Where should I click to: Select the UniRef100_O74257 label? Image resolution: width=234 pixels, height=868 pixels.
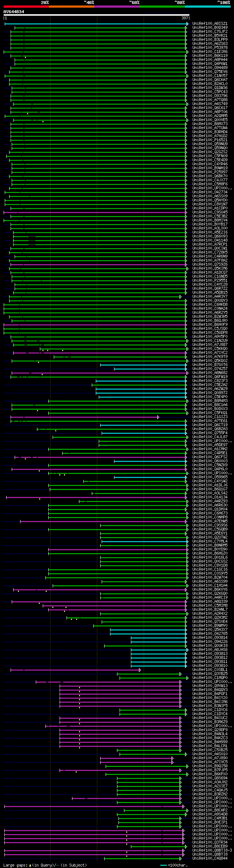pos(210,369)
